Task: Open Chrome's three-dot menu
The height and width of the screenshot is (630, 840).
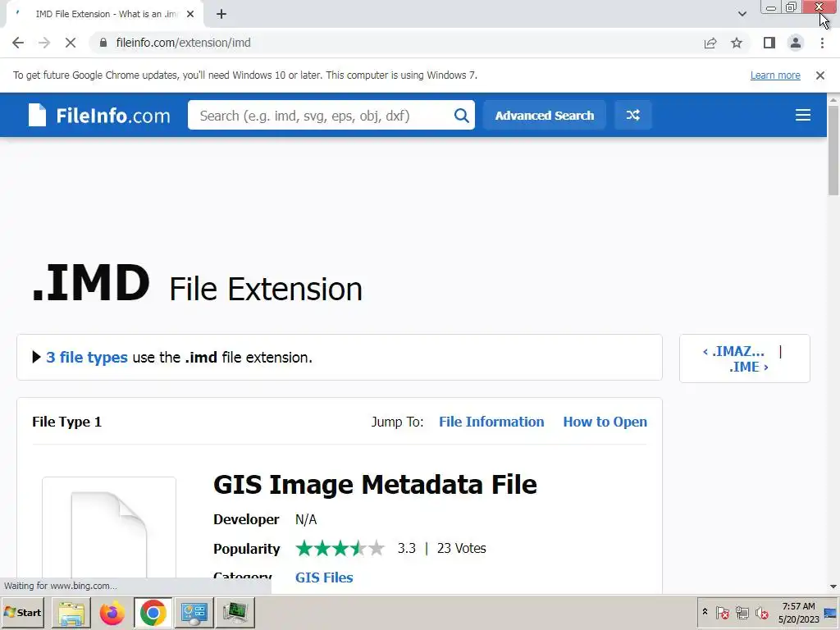Action: click(822, 43)
